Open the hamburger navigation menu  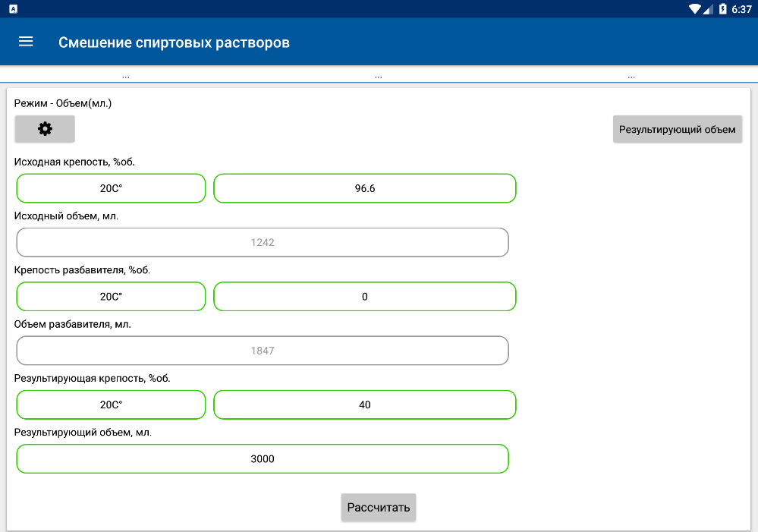point(26,42)
